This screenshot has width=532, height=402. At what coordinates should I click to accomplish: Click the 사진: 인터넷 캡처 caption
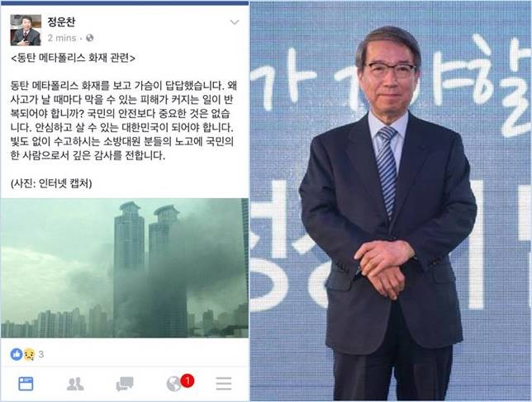click(51, 184)
